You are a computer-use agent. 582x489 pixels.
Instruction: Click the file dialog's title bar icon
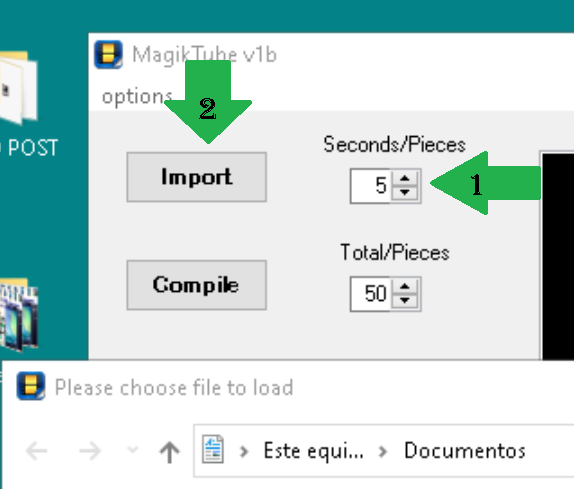(31, 386)
